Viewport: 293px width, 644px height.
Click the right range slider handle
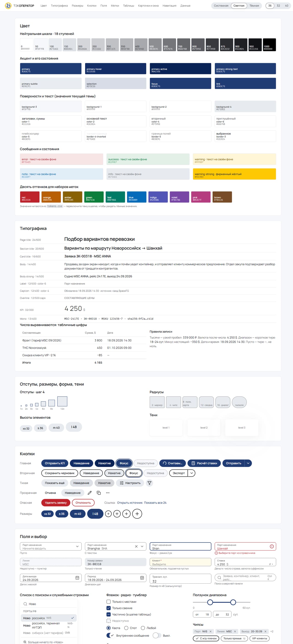click(233, 602)
